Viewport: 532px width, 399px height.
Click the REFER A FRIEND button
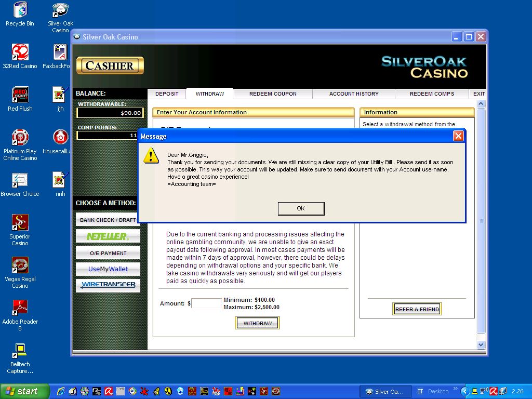point(417,309)
